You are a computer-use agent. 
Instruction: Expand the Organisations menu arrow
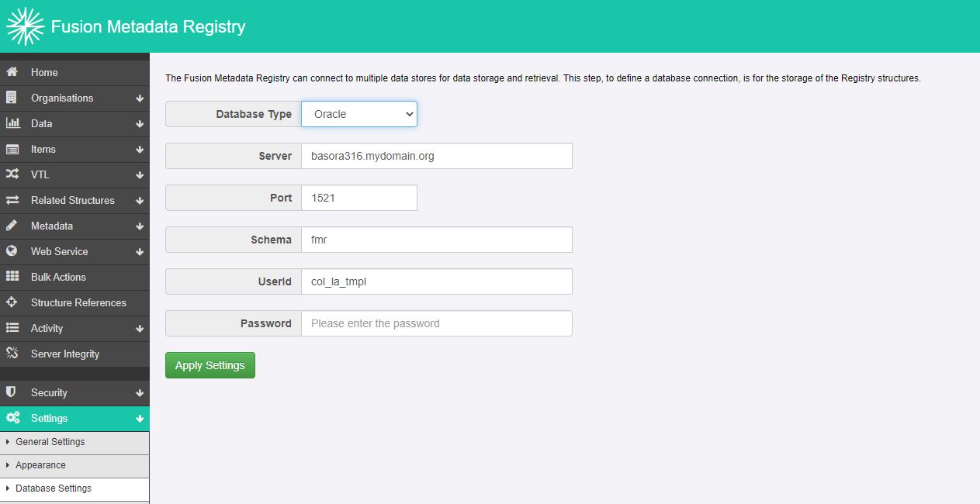coord(140,98)
